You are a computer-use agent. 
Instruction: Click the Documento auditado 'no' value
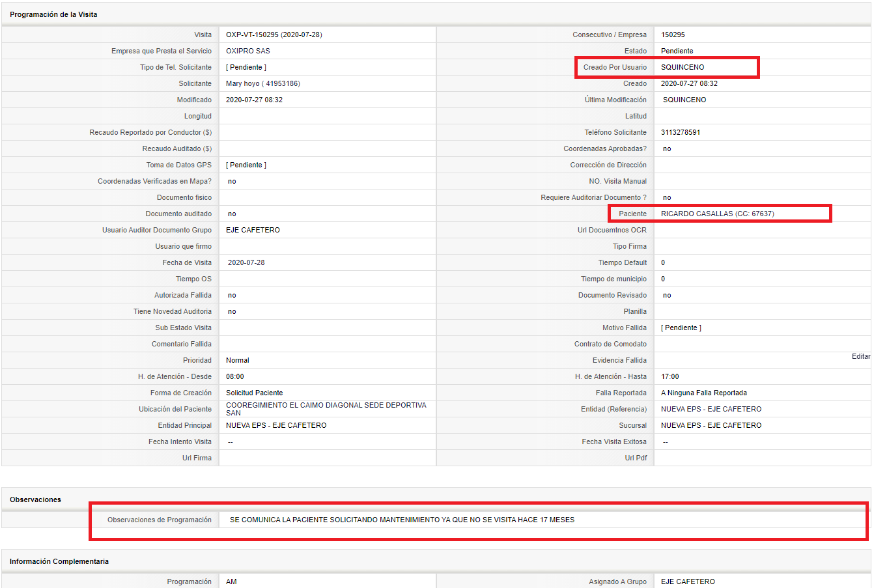tap(232, 214)
